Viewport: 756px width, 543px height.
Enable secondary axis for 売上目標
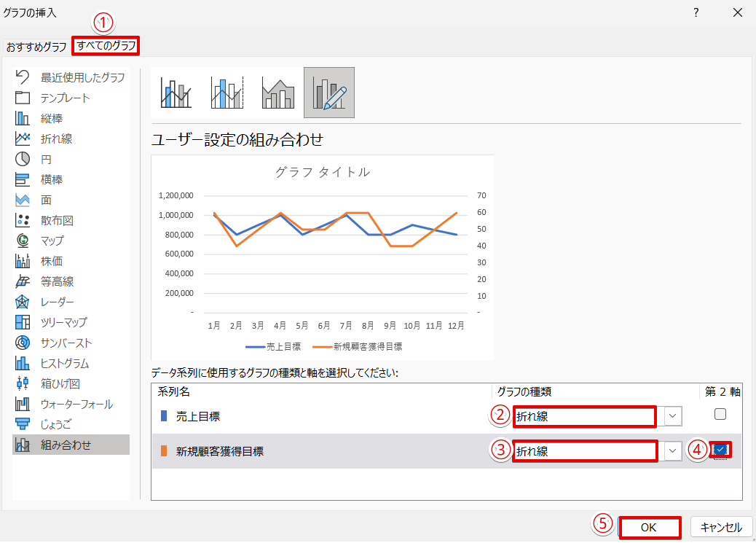pos(720,414)
